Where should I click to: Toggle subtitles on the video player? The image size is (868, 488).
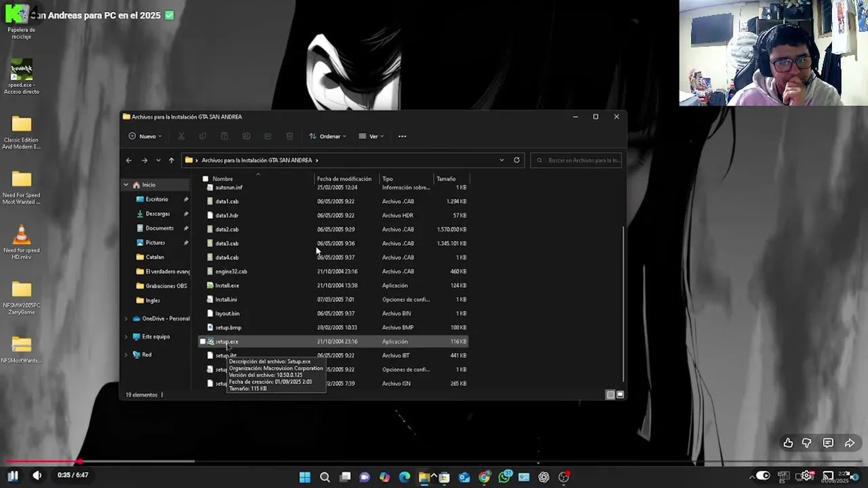click(783, 476)
